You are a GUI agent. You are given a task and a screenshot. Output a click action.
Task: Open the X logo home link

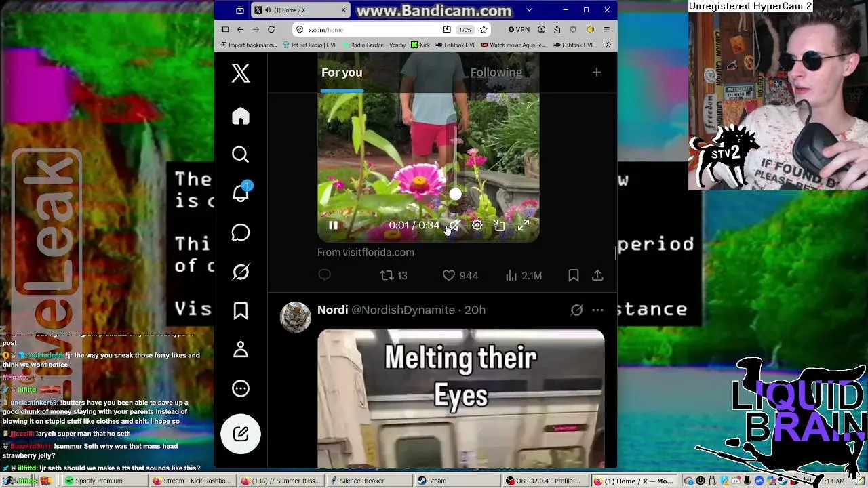pos(241,73)
